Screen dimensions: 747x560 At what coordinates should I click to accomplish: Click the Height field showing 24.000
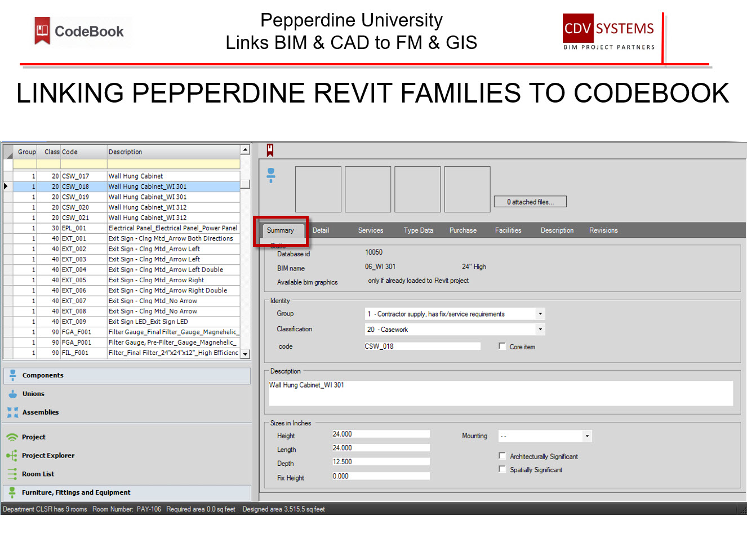pos(381,434)
